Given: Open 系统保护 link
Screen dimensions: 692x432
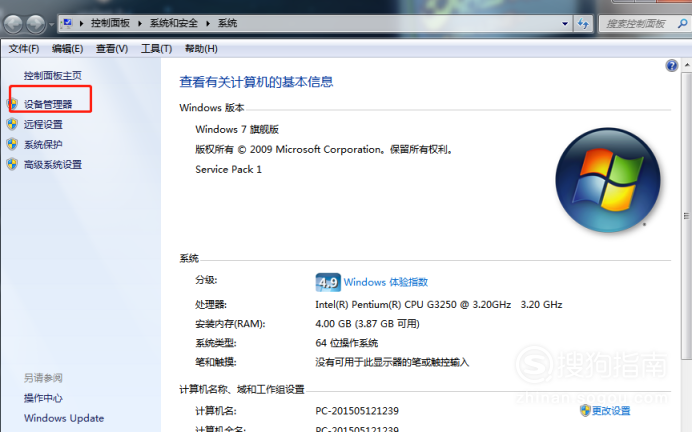Looking at the screenshot, I should click(43, 144).
